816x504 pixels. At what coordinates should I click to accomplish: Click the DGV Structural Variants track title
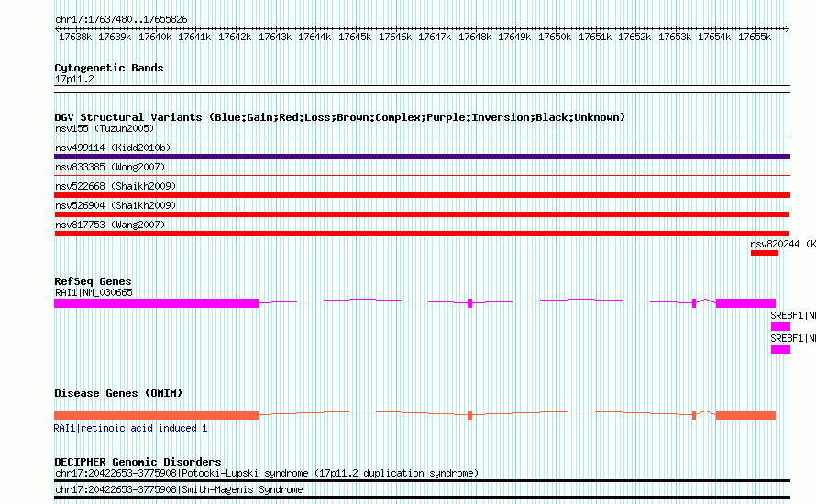tap(340, 117)
